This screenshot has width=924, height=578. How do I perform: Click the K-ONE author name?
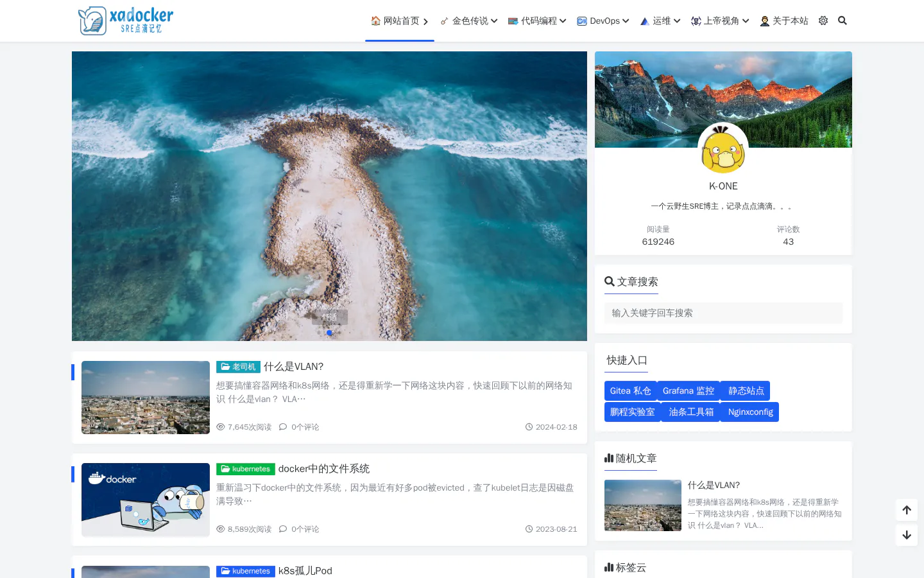coord(723,186)
